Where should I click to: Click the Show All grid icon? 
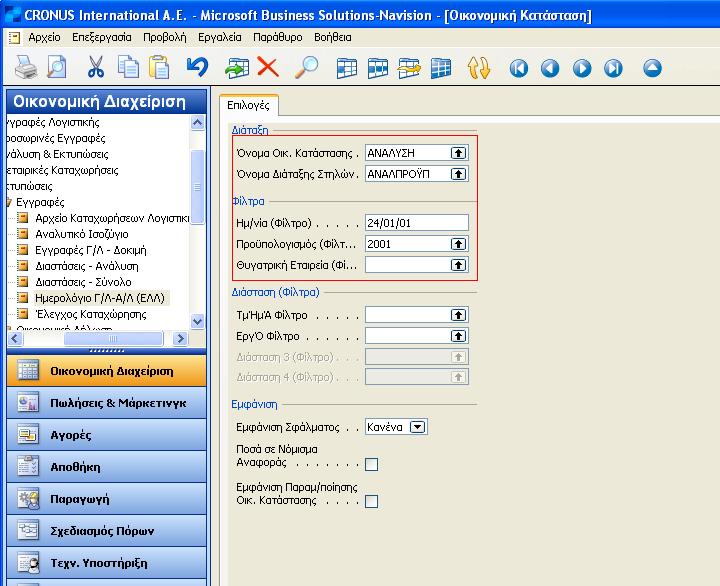(441, 68)
